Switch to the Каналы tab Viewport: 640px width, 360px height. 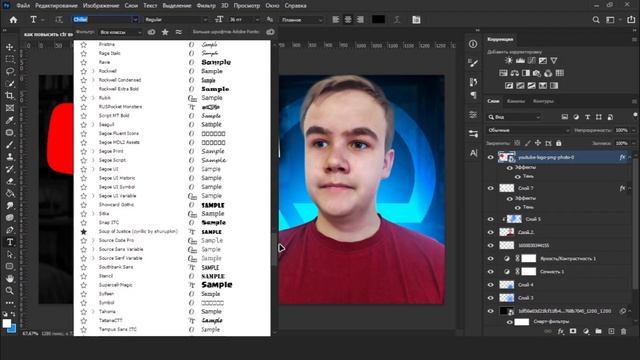pyautogui.click(x=516, y=101)
